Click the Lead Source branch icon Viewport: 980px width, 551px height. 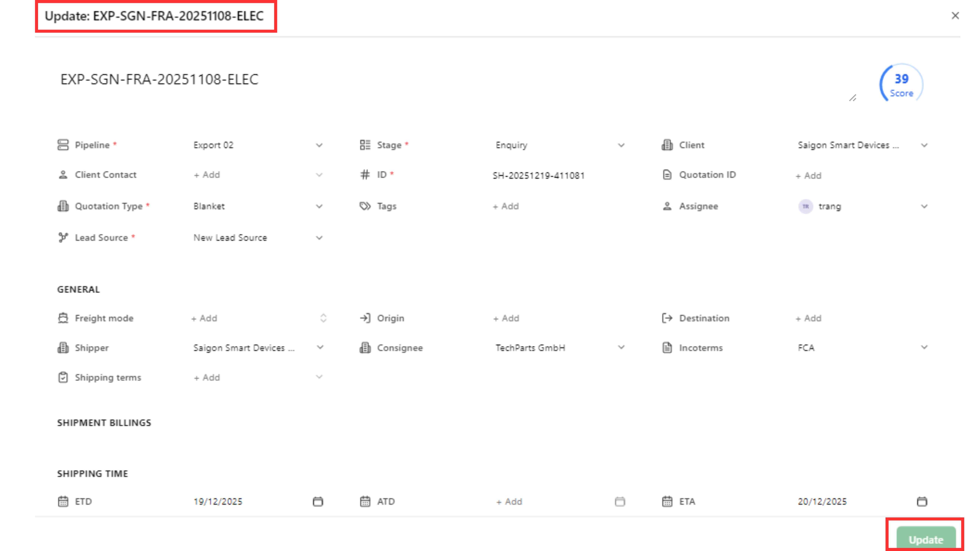[x=63, y=238]
